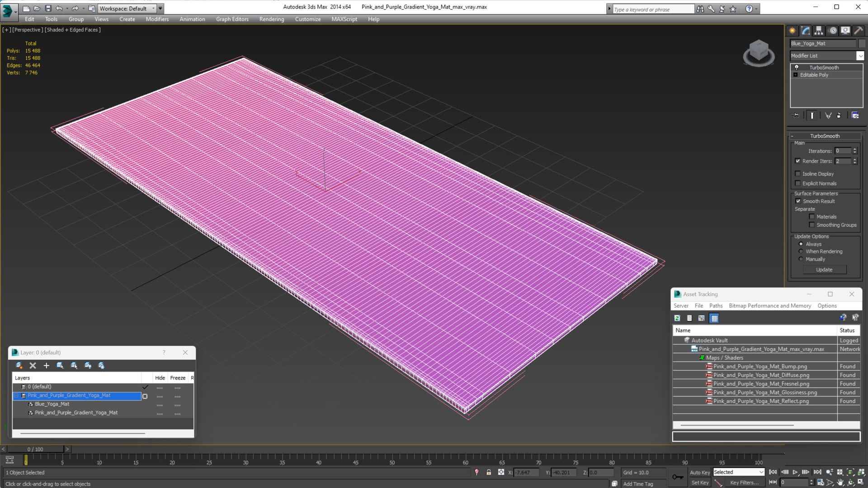Toggle the Render Iters checkbox

798,161
